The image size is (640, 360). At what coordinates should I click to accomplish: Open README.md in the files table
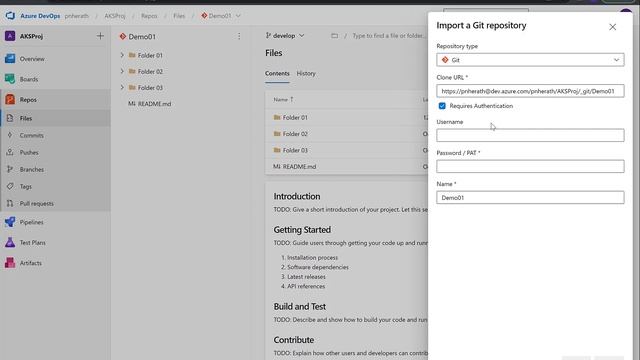(x=299, y=167)
